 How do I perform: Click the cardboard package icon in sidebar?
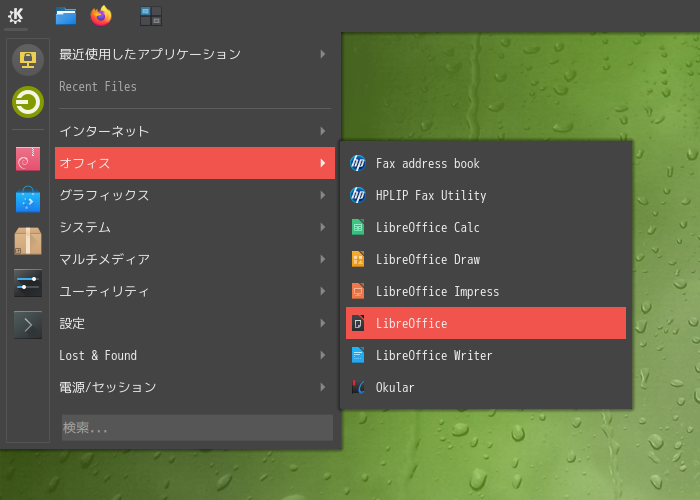point(28,241)
